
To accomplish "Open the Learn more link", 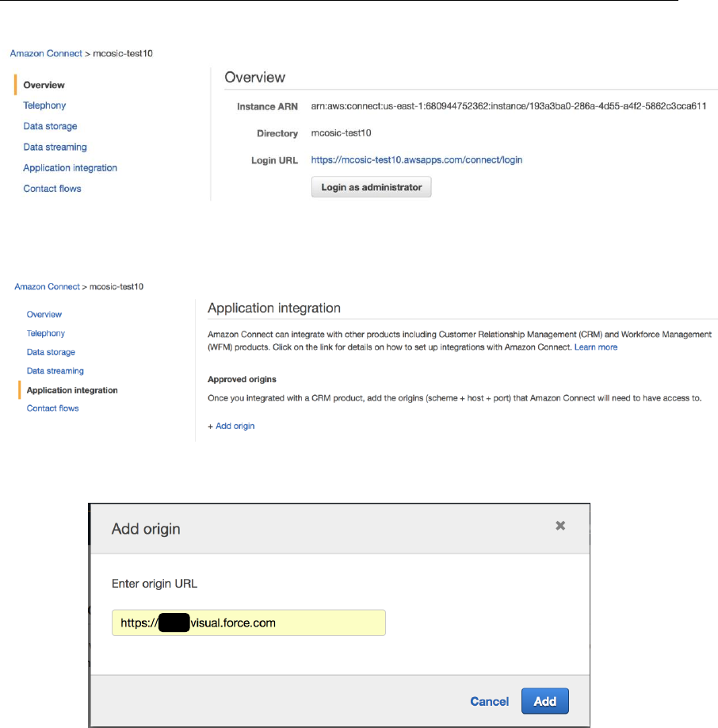I will (596, 347).
